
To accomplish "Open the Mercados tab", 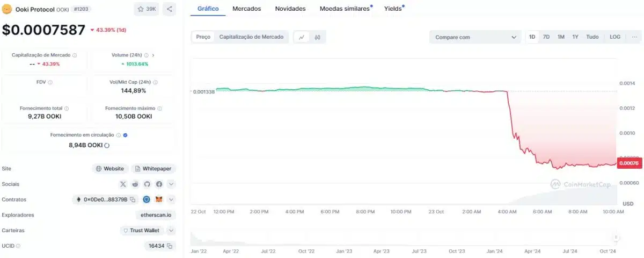I will (247, 9).
